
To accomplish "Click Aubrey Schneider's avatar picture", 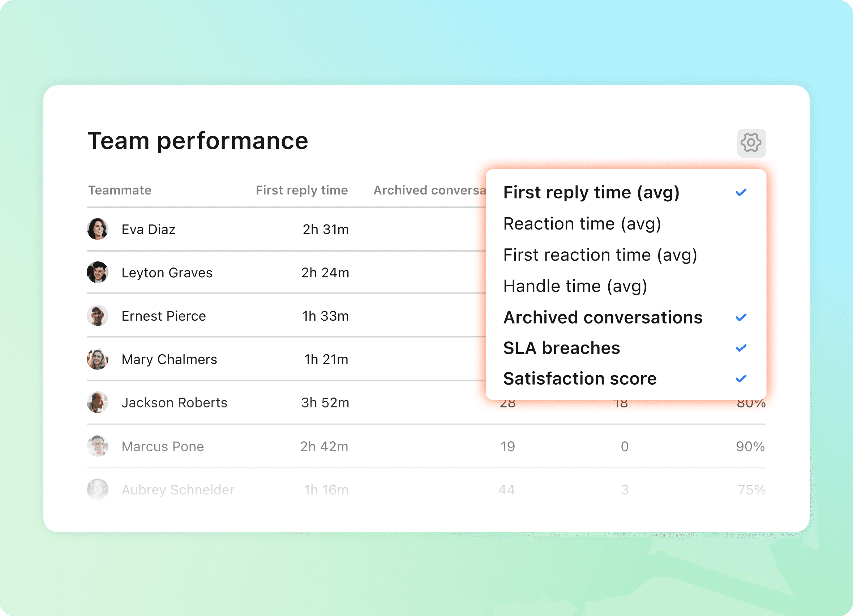I will pos(98,489).
